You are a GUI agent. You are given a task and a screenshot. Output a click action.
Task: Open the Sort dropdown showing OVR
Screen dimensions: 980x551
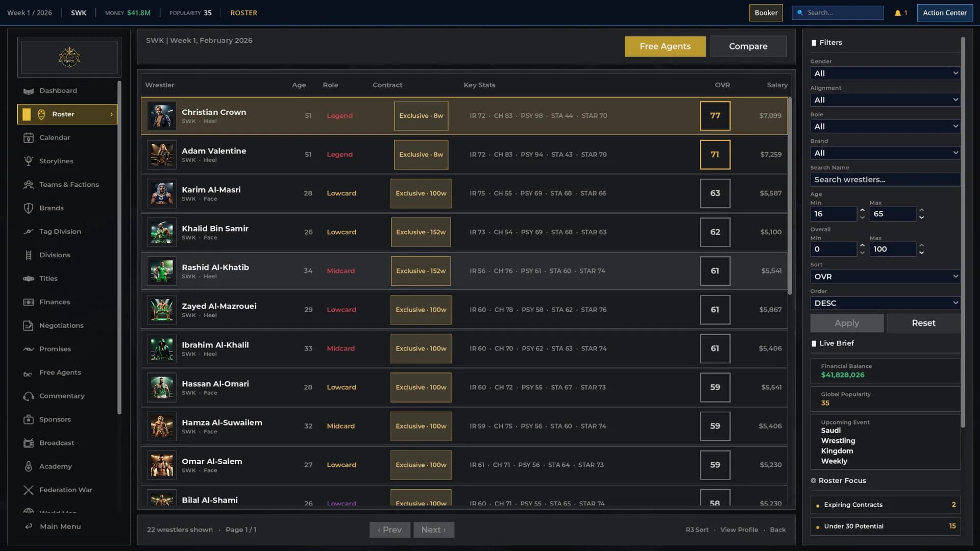coord(885,277)
